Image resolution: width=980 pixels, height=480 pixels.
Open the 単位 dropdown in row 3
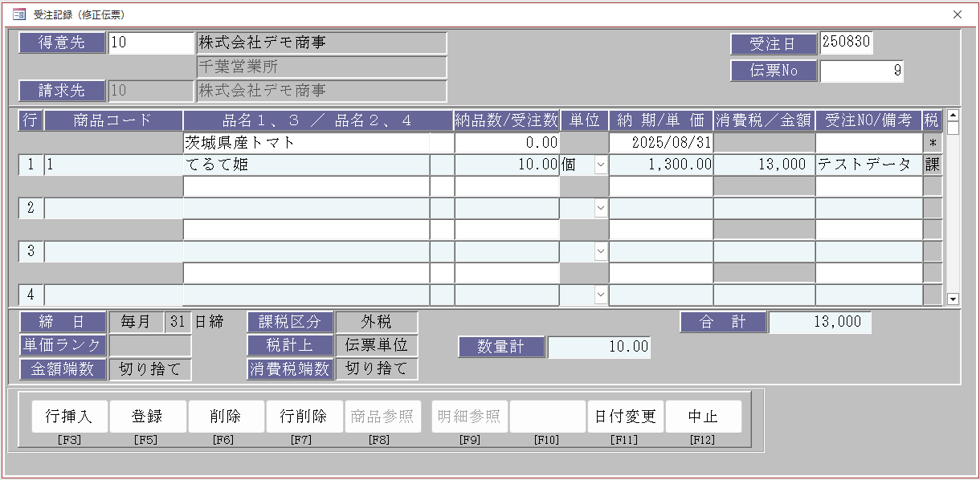click(600, 251)
